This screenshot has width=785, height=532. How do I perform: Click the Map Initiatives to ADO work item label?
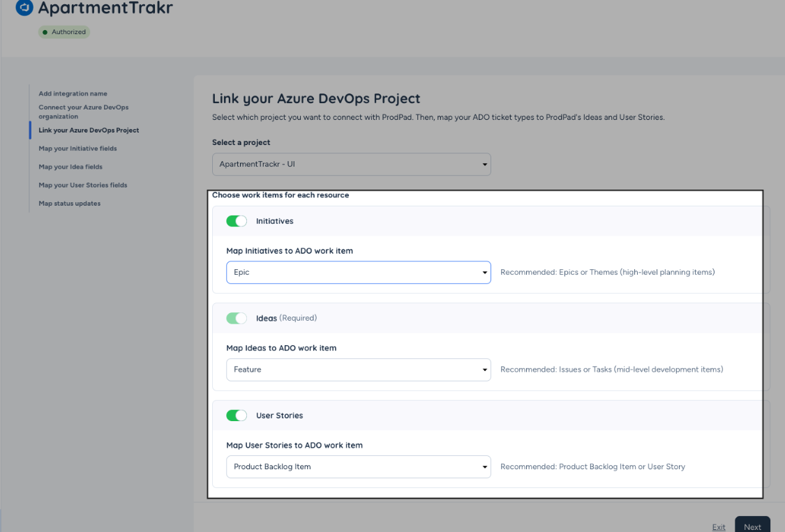[290, 251]
